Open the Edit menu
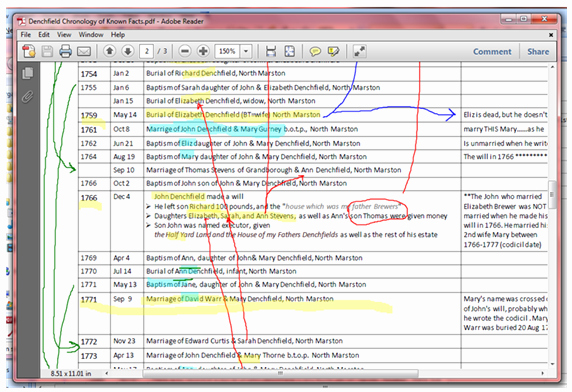Screen dimensions: 572x392 pyautogui.click(x=44, y=35)
